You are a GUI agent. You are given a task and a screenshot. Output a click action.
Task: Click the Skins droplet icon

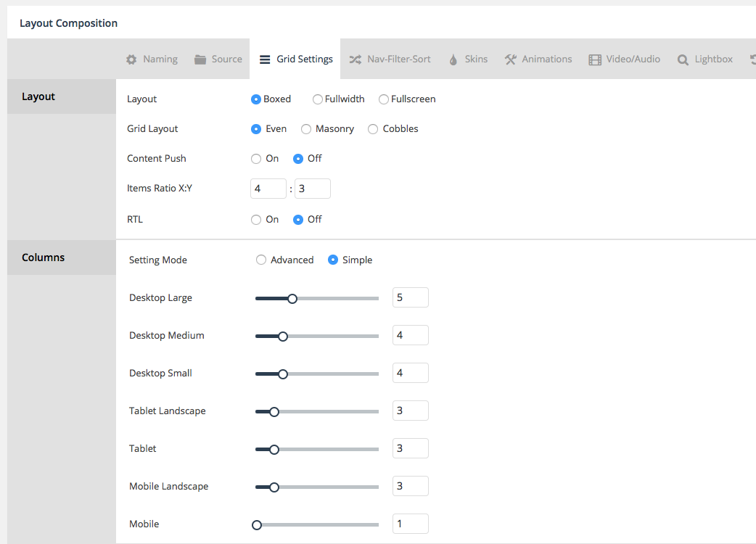click(453, 59)
